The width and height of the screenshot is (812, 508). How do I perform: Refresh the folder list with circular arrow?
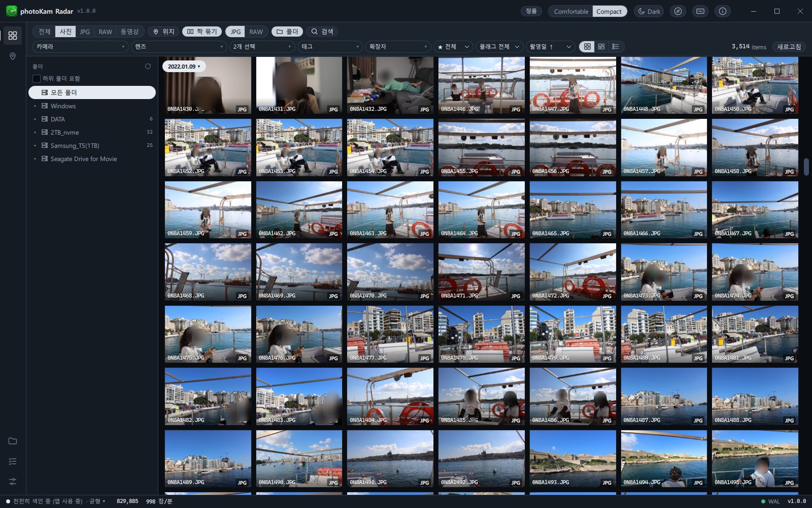point(148,66)
